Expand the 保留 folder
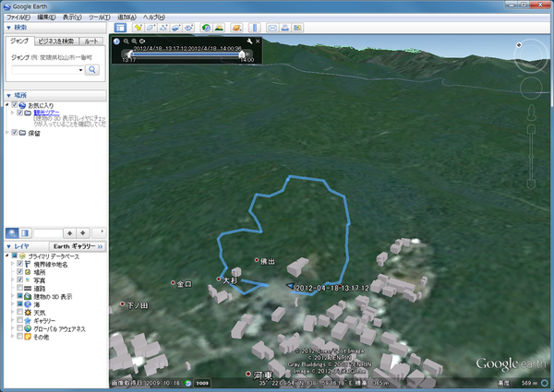The width and height of the screenshot is (554, 392). [x=7, y=132]
